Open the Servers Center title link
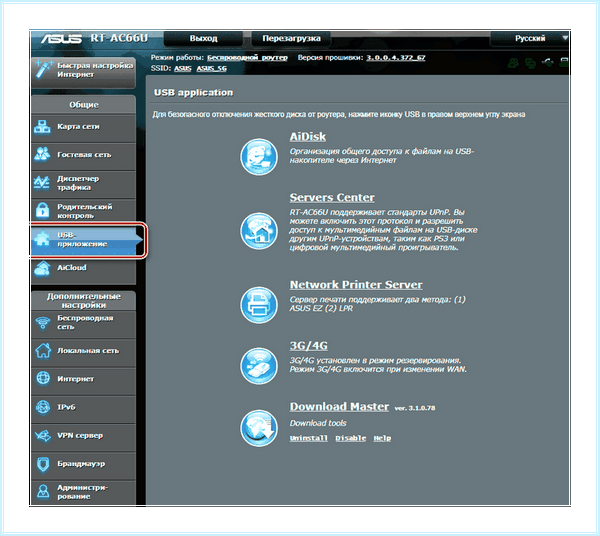The width and height of the screenshot is (600, 536). 332,198
